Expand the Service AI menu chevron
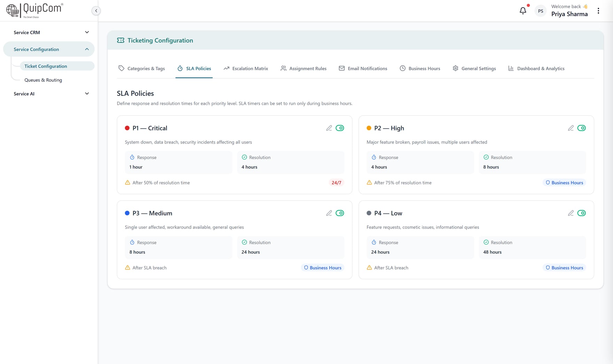 click(x=87, y=94)
